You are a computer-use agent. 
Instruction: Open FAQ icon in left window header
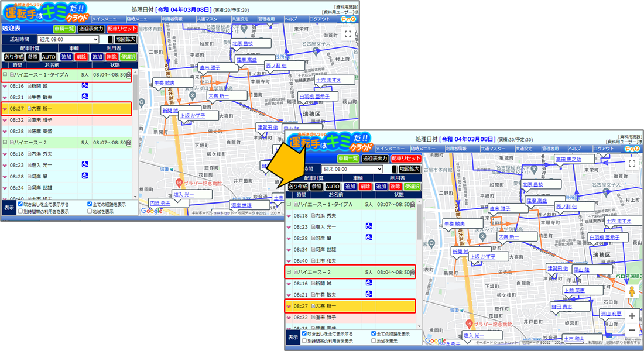(x=348, y=19)
